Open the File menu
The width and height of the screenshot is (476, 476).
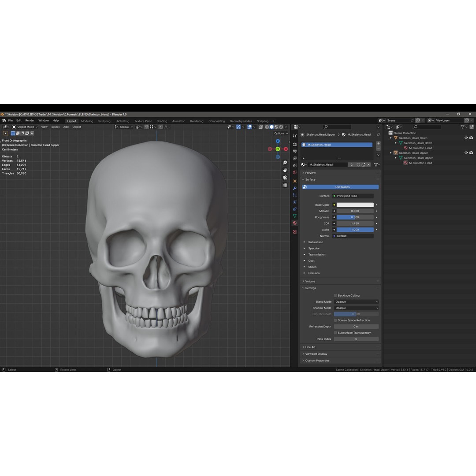point(10,120)
